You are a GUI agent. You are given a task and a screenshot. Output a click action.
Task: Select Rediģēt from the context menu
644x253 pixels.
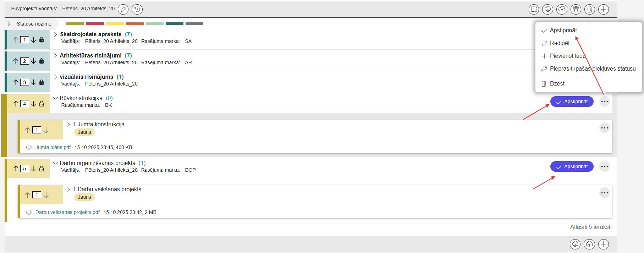(560, 43)
